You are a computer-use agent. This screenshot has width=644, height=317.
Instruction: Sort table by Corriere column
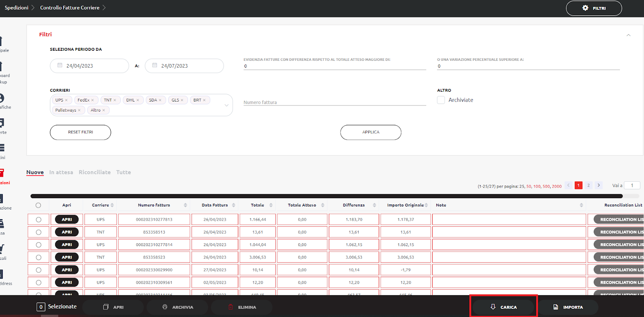click(112, 205)
